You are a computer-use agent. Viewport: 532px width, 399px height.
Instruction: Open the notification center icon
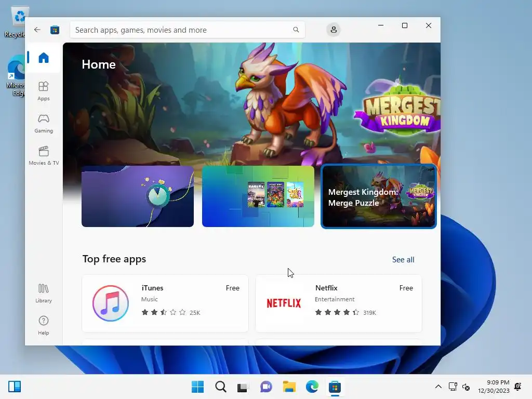(518, 387)
